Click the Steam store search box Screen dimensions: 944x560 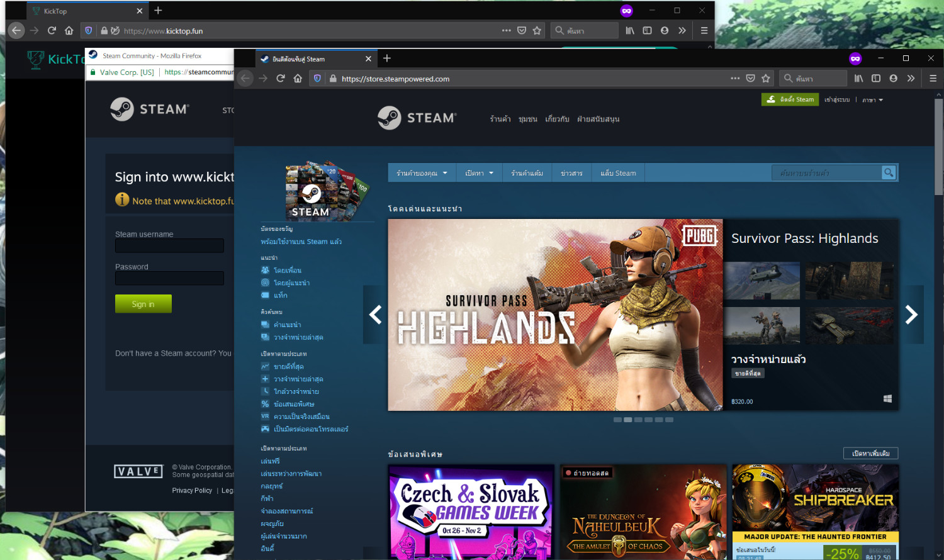click(x=826, y=172)
